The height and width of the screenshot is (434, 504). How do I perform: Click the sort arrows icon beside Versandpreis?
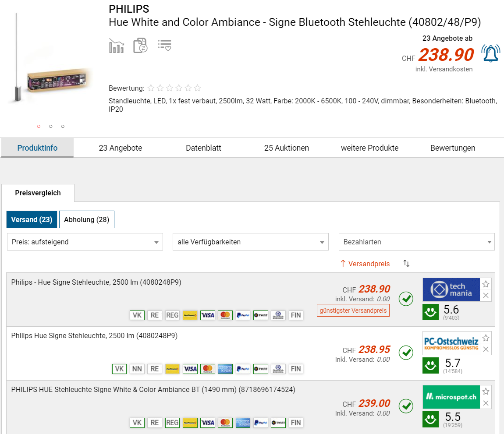coord(406,264)
